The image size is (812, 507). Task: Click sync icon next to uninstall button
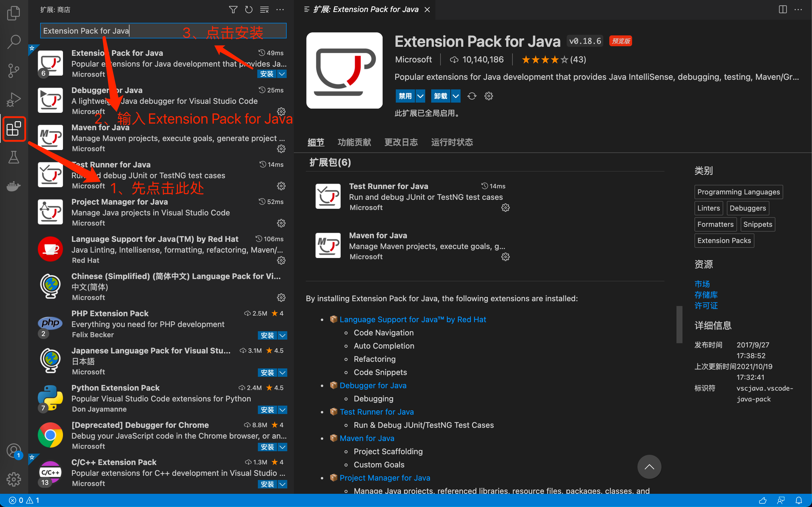[472, 96]
